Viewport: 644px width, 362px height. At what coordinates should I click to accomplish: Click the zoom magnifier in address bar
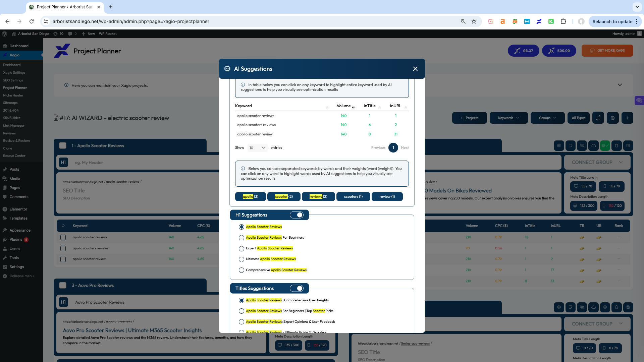point(463,21)
